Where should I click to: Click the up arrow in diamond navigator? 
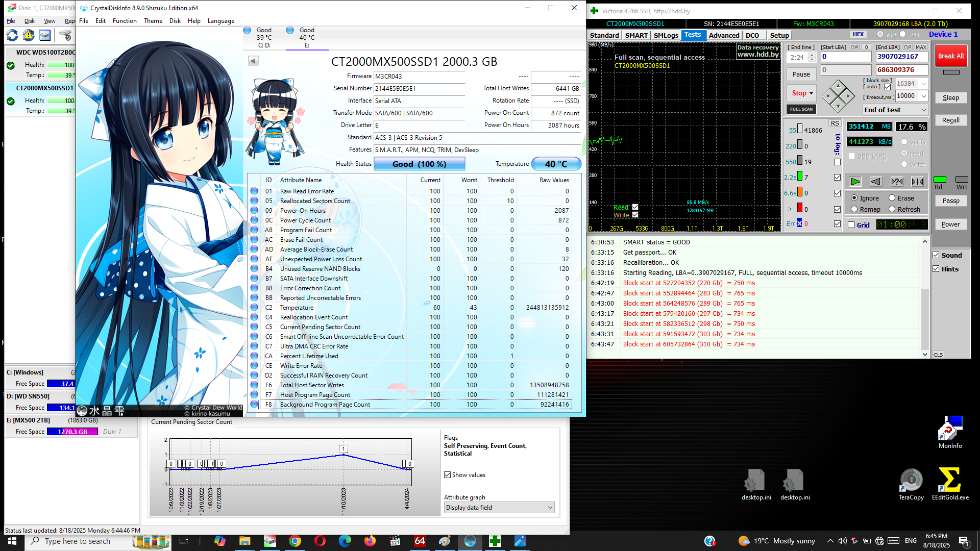(x=838, y=85)
